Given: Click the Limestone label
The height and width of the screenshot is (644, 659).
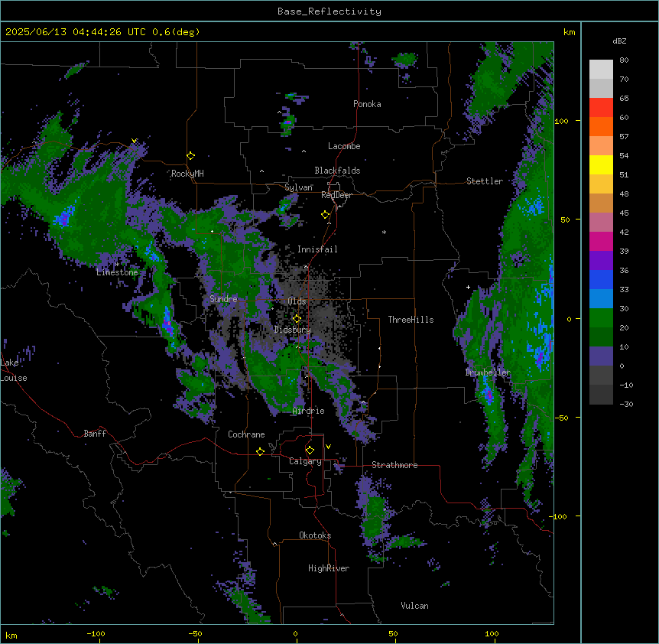Looking at the screenshot, I should 117,272.
